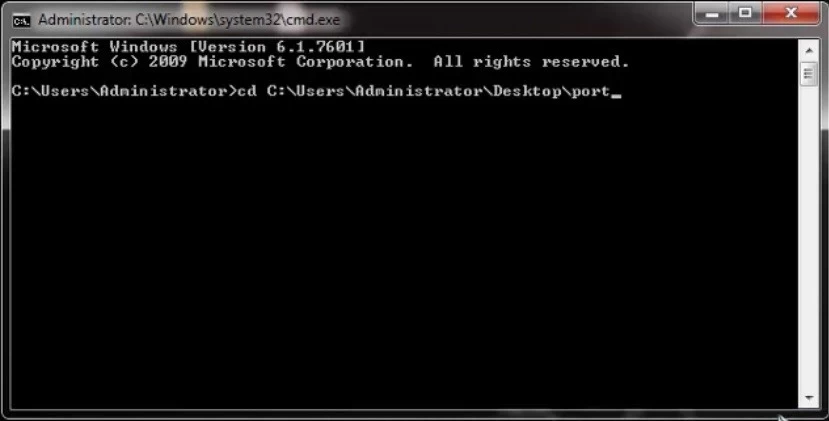The width and height of the screenshot is (829, 421).
Task: Click the "Copyright (c) 2009" text
Action: [x=99, y=62]
